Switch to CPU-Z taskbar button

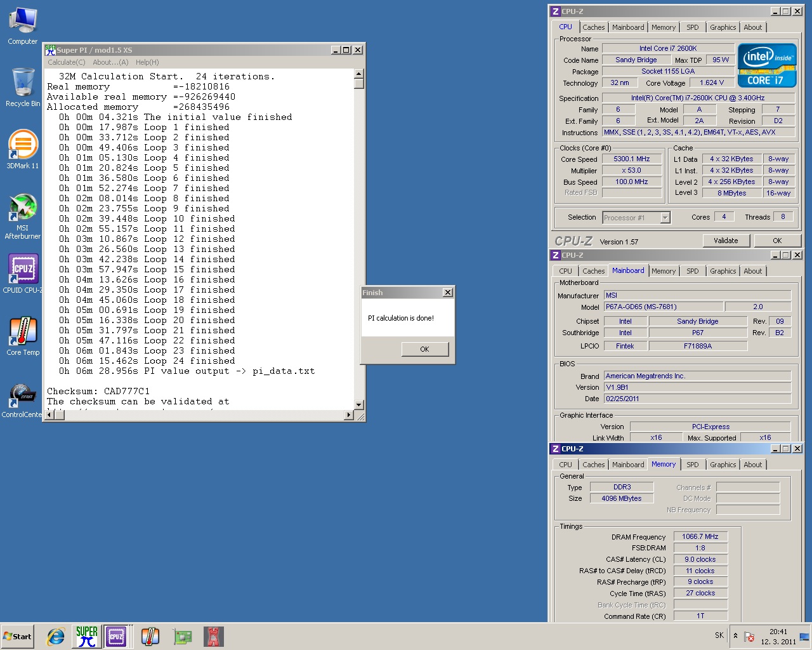coord(116,637)
